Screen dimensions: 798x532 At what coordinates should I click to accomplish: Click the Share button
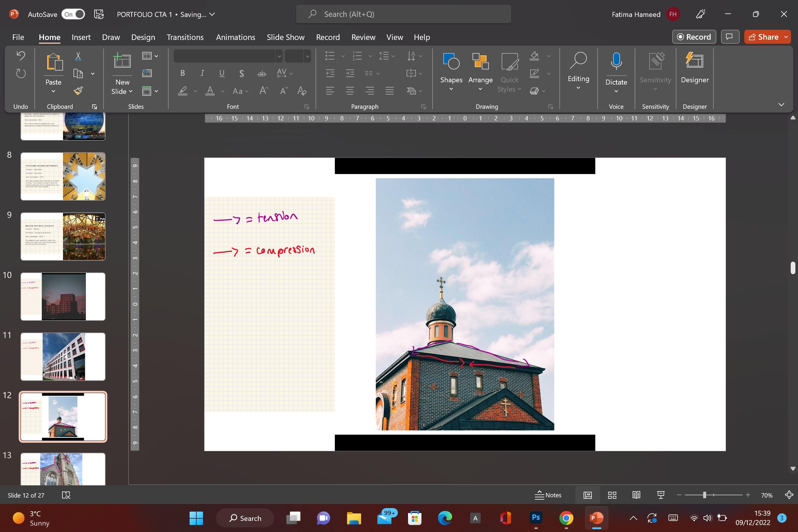[763, 37]
